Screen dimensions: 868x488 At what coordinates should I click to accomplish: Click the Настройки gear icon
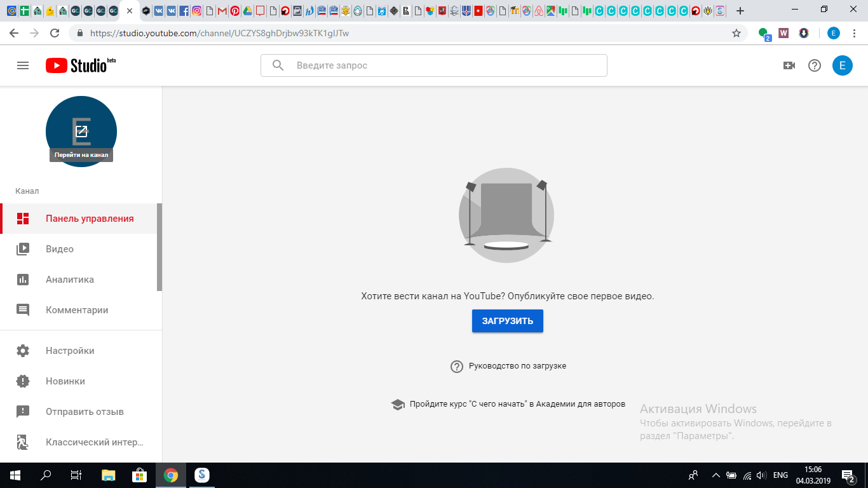[23, 351]
